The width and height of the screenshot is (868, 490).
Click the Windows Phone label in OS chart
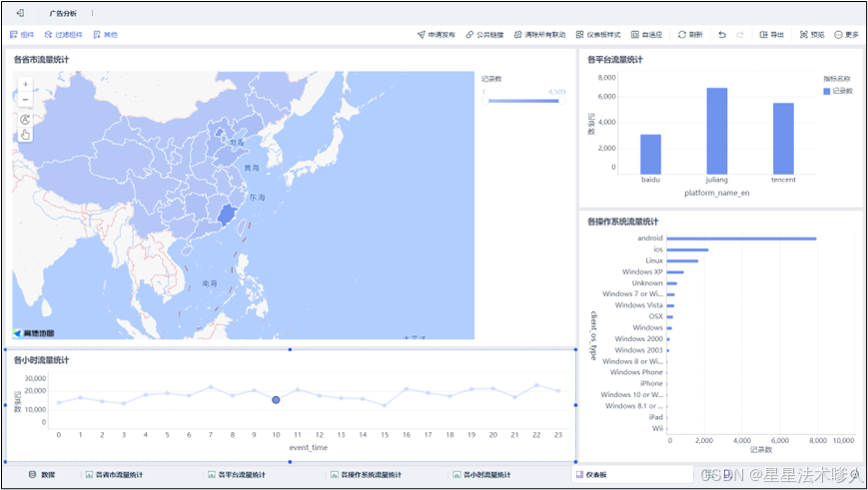click(x=636, y=372)
